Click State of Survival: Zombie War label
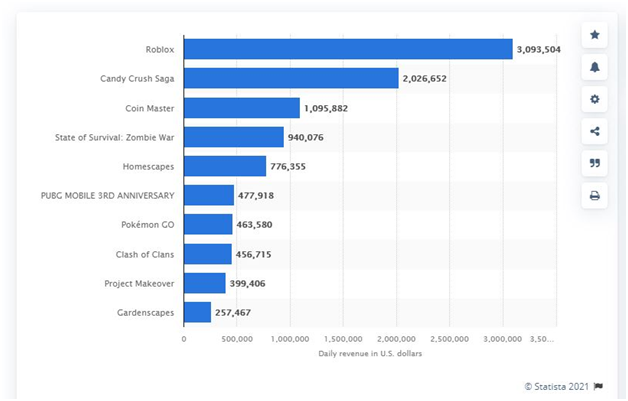 point(115,137)
